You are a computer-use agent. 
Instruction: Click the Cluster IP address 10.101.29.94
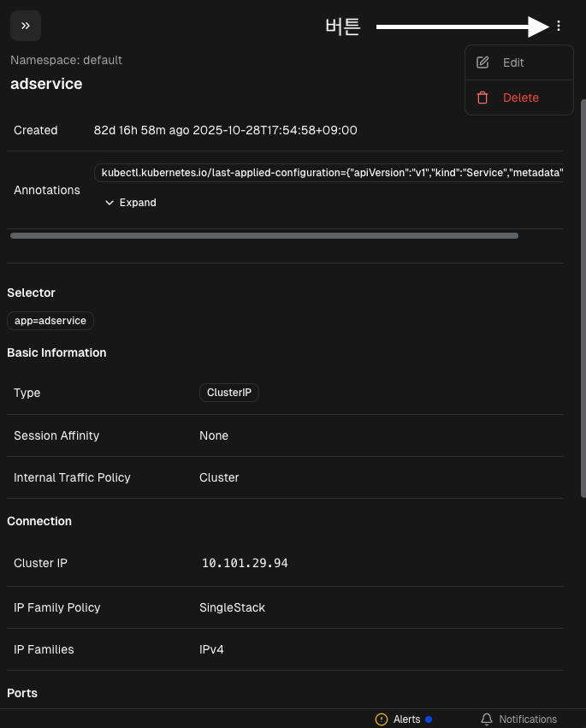coord(245,563)
